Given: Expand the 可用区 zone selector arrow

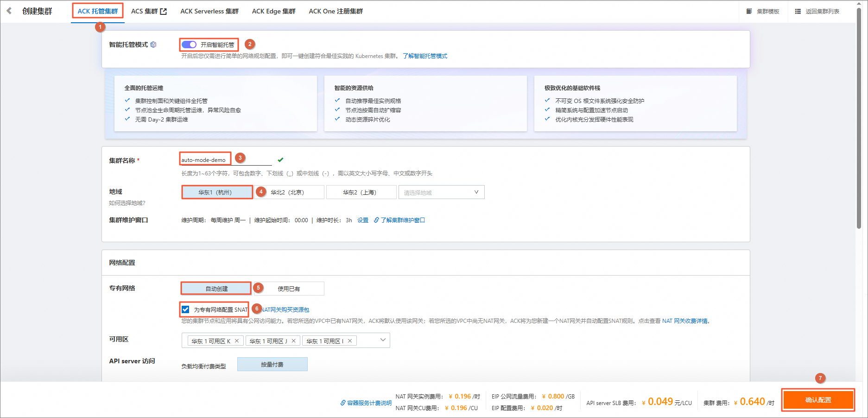Looking at the screenshot, I should pyautogui.click(x=383, y=340).
